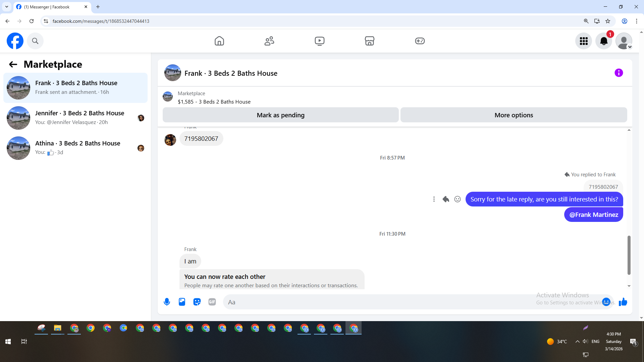
Task: Focus the Aa message input field
Action: 413,302
